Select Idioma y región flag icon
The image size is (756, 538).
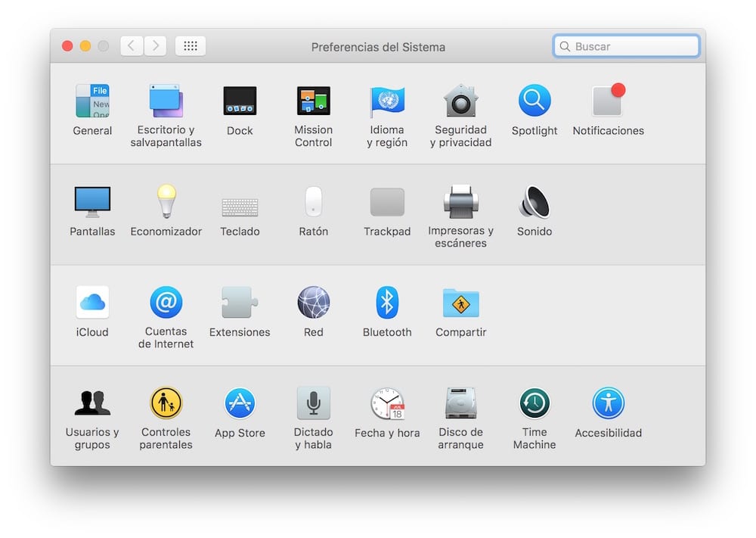pos(387,101)
